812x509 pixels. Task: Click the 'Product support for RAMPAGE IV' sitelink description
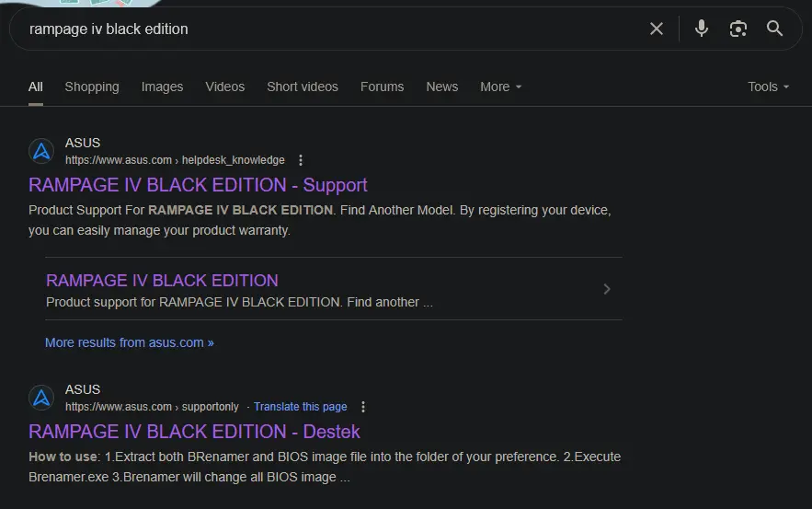pyautogui.click(x=239, y=302)
